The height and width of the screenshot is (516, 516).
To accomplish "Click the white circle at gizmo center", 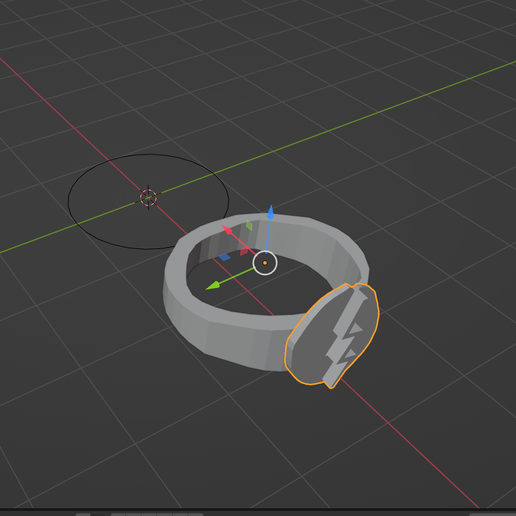I will pyautogui.click(x=265, y=263).
